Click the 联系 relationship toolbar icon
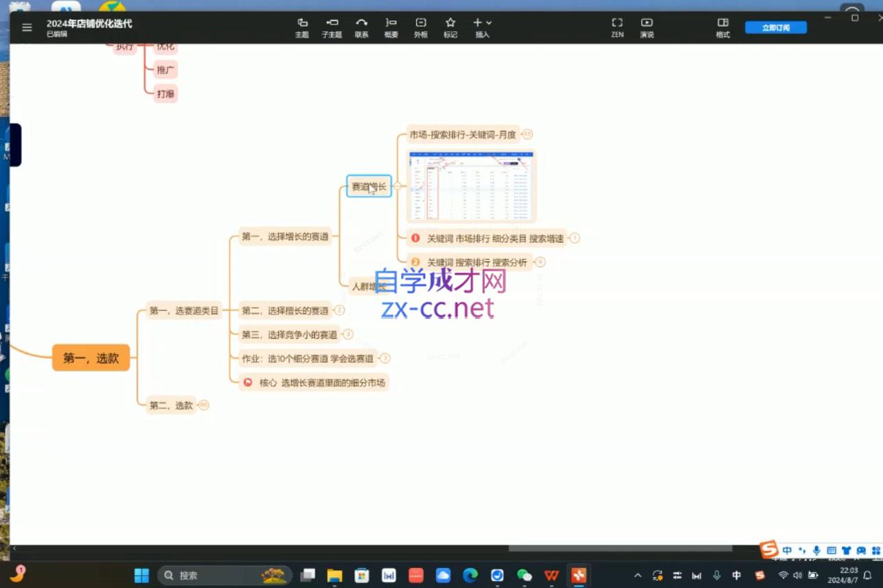The height and width of the screenshot is (588, 883). 362,27
